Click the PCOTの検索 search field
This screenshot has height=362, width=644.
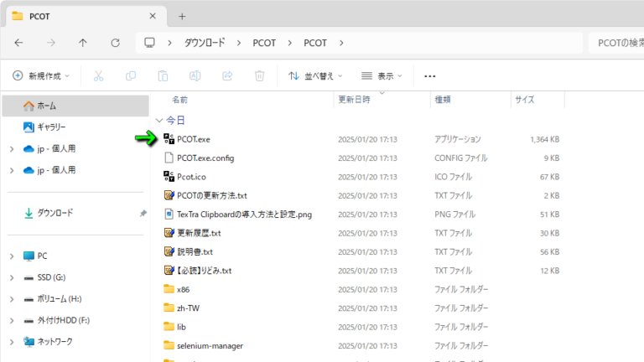[616, 43]
